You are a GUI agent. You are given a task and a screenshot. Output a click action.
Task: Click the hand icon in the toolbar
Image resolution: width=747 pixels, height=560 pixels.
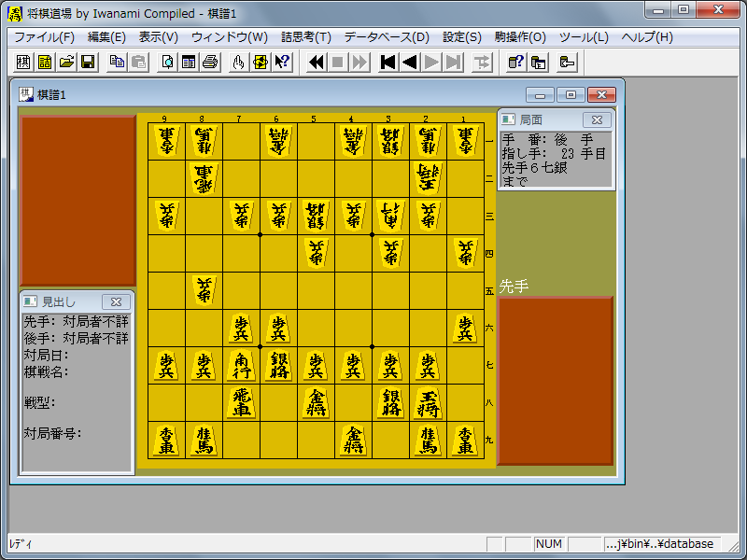pyautogui.click(x=239, y=63)
